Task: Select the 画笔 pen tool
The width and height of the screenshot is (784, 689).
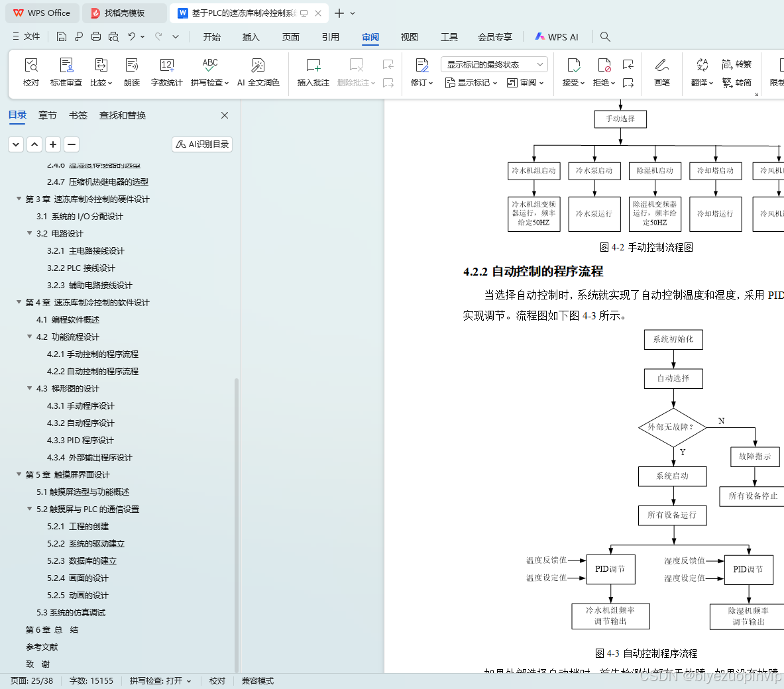Action: point(661,72)
